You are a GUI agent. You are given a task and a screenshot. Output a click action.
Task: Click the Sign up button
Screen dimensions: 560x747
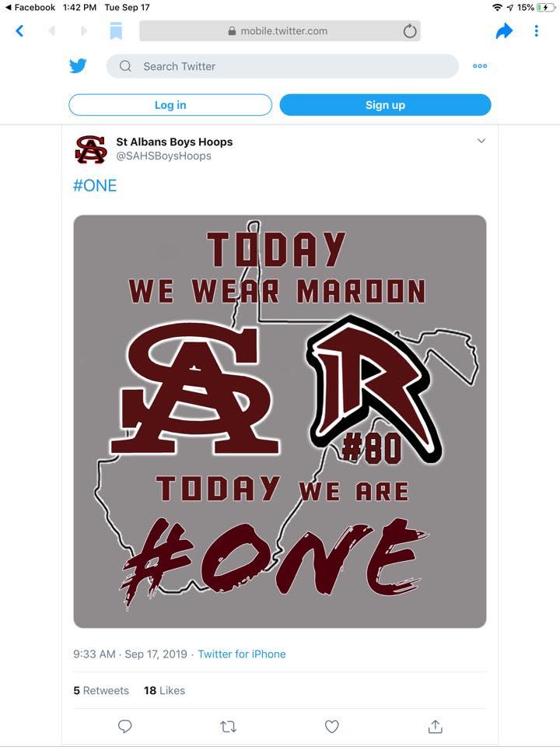tap(385, 105)
